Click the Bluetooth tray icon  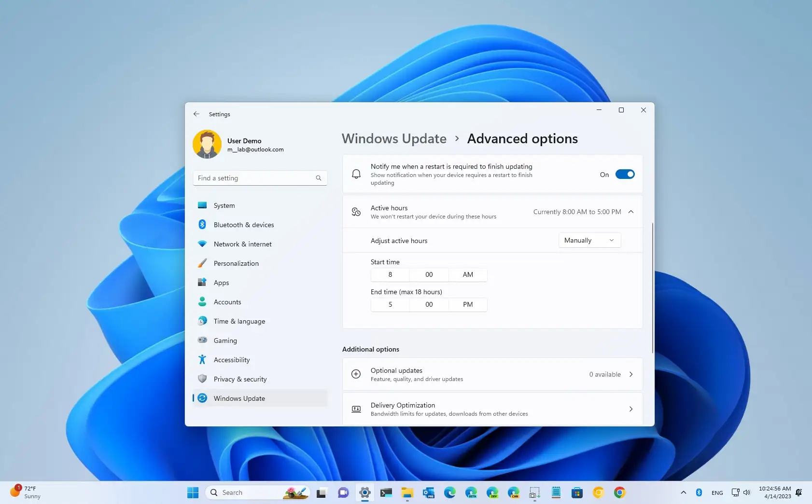(x=699, y=492)
